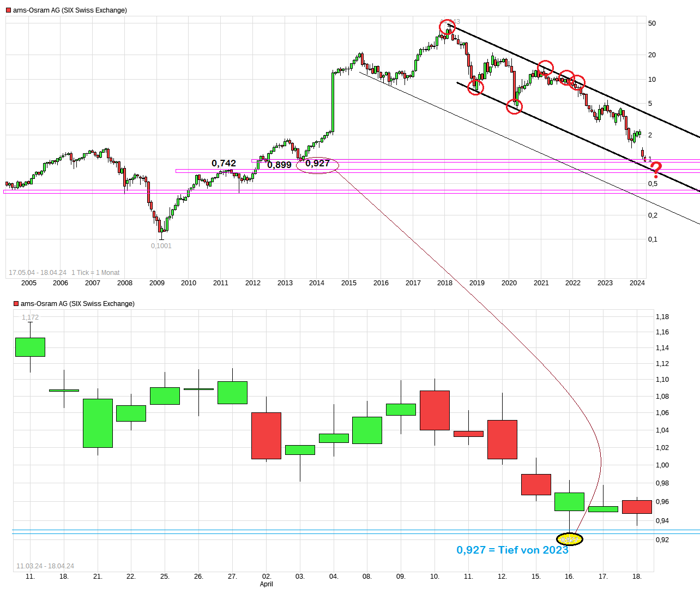
Task: Click the 21. date label on the daily axis
Action: (x=98, y=577)
